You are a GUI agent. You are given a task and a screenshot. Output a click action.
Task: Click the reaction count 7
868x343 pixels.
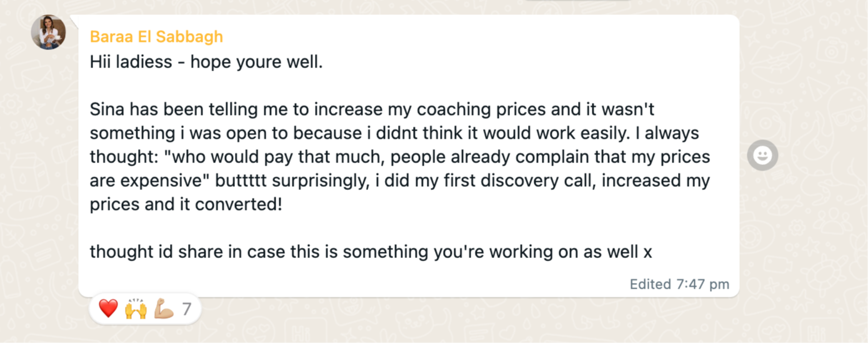click(x=186, y=309)
